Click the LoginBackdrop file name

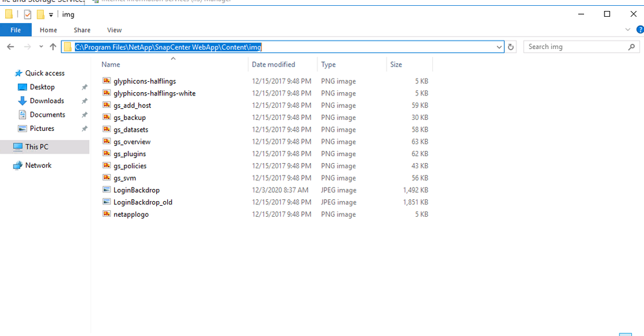pyautogui.click(x=136, y=190)
